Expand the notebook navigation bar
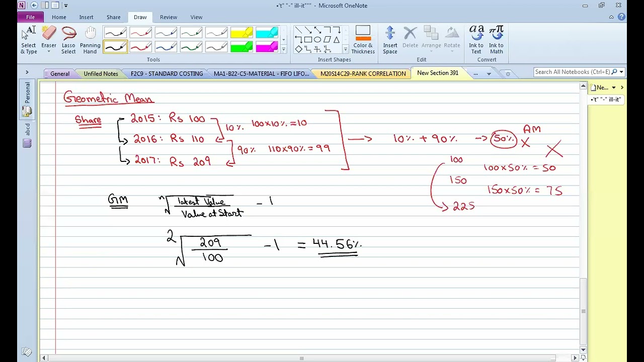Viewport: 644px width, 362px height. pos(27,72)
